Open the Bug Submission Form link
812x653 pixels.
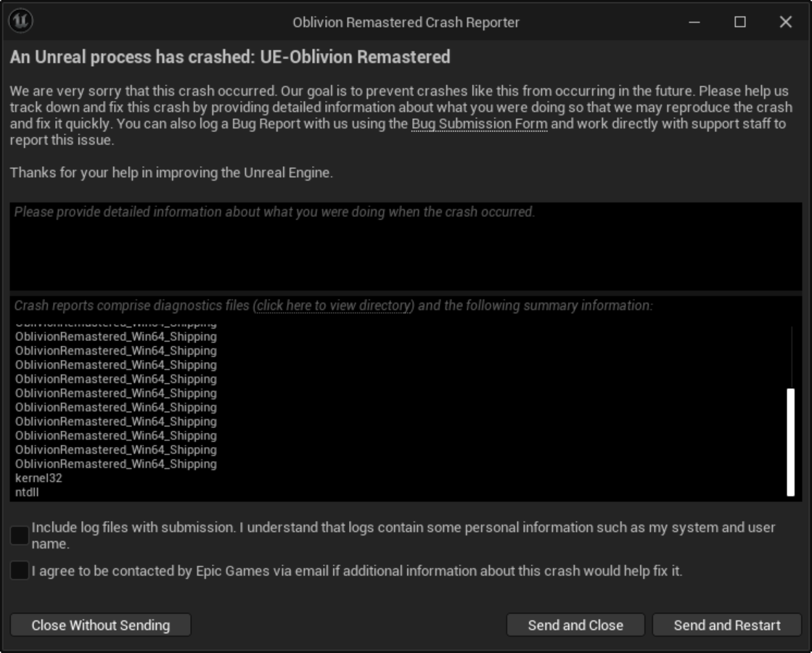point(479,124)
